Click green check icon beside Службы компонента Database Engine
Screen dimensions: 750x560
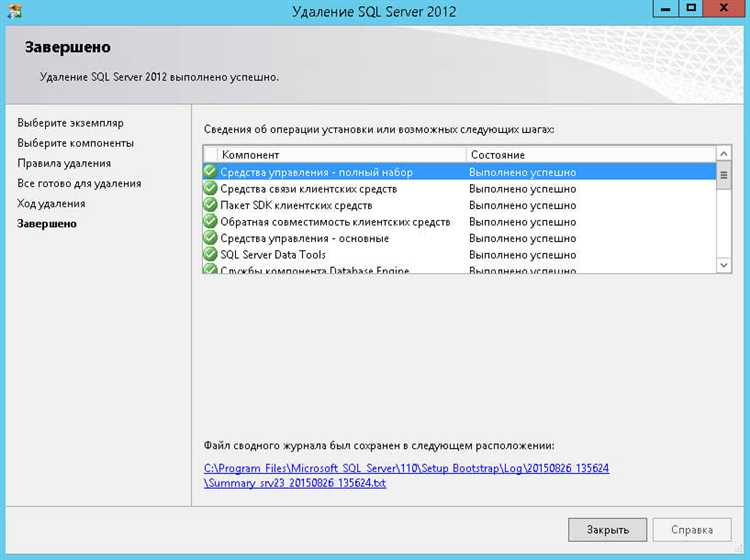[x=210, y=269]
